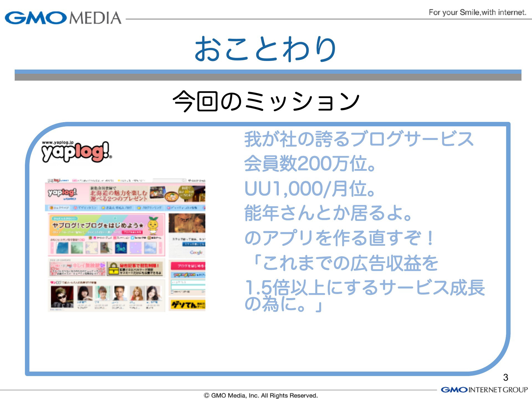
Task: Click the page number 3
Action: tap(506, 377)
